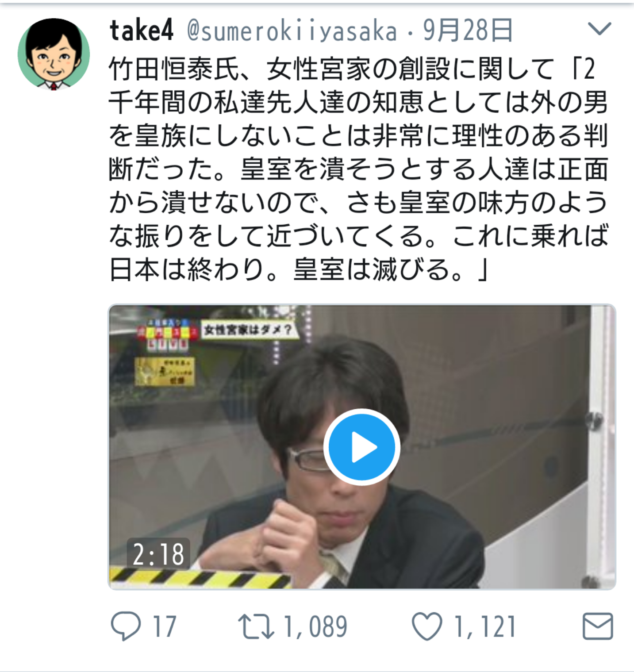Expand the tweet options chevron menu
The image size is (634, 672).
coord(599,29)
